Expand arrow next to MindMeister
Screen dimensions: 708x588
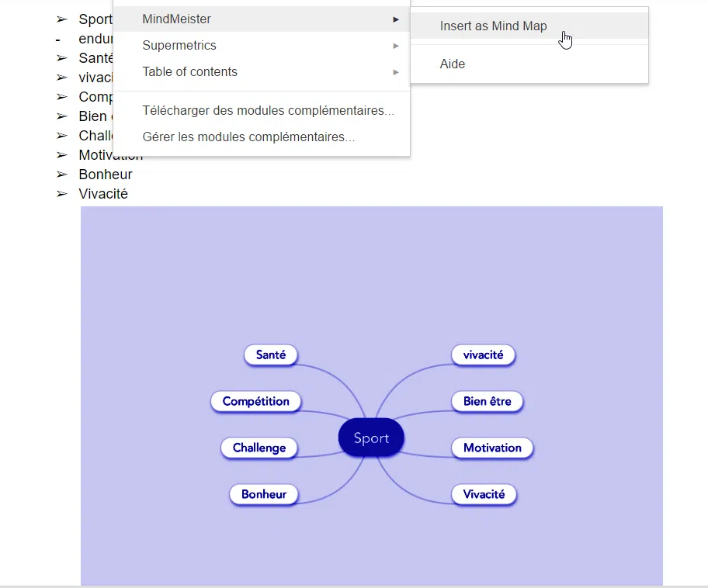pos(396,19)
